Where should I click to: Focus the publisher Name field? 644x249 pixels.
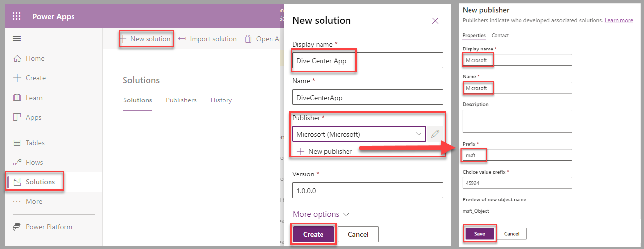coord(517,88)
